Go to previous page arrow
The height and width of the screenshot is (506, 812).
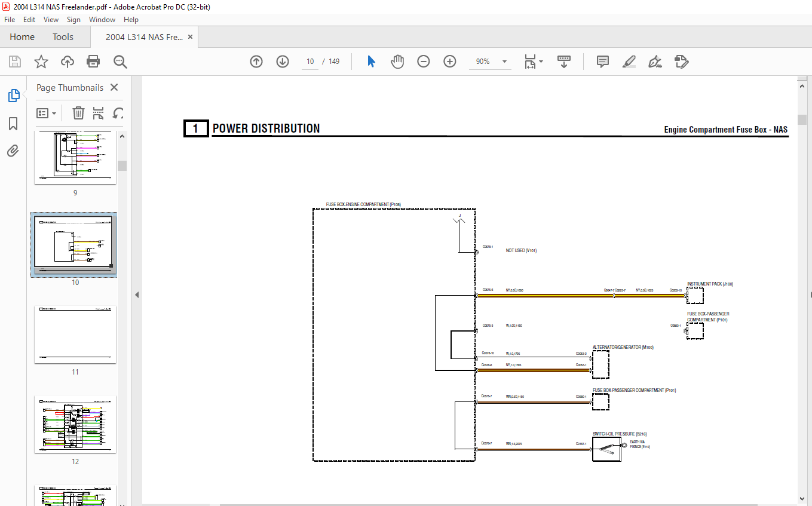[x=256, y=62]
